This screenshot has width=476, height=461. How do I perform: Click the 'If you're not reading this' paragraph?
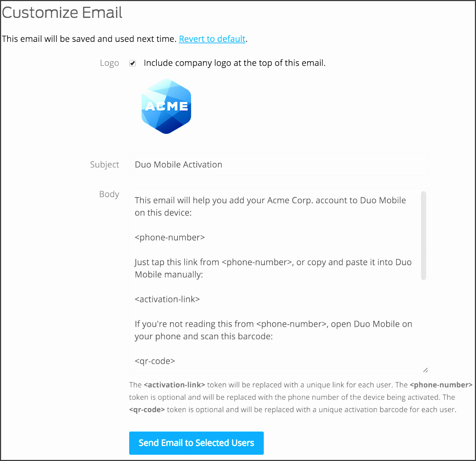[273, 330]
